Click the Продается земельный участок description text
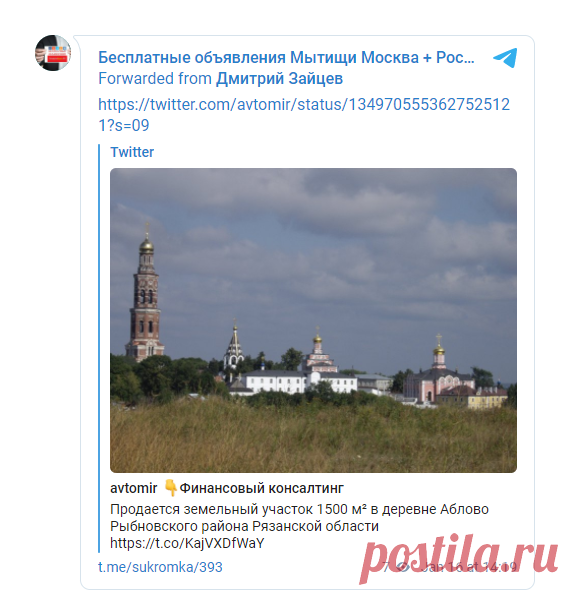The width and height of the screenshot is (578, 595). tap(299, 526)
